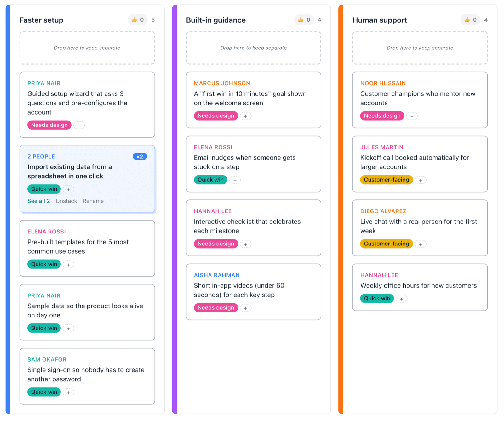Viewport: 504px width, 421px height.
Task: Click Needs design tag on Interactive checklist
Action: click(x=216, y=244)
